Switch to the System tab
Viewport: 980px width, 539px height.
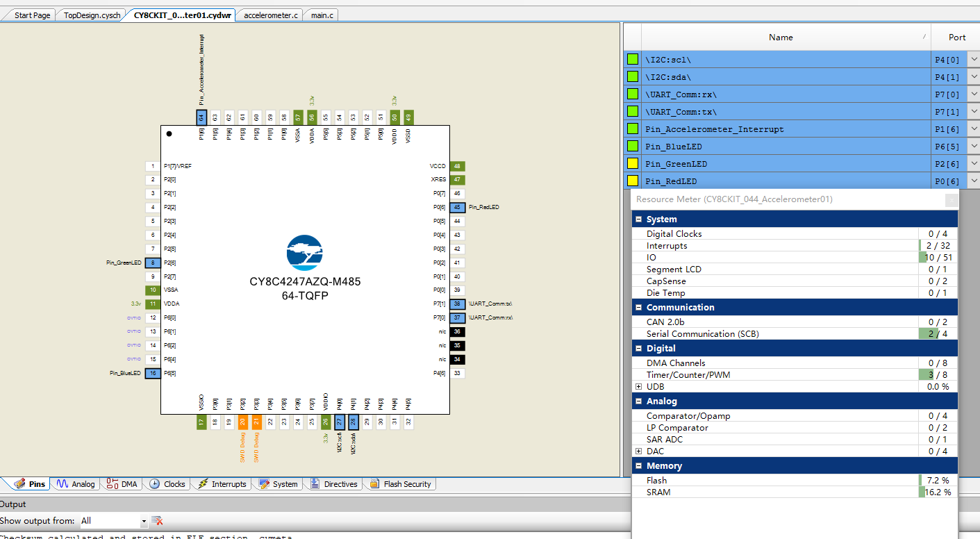pos(279,484)
